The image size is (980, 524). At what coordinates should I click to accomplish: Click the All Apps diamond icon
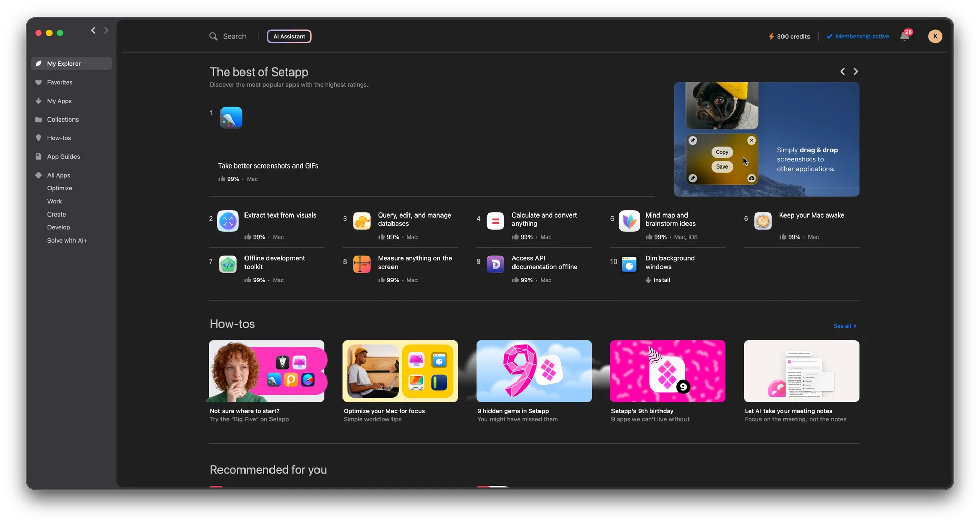pos(38,175)
